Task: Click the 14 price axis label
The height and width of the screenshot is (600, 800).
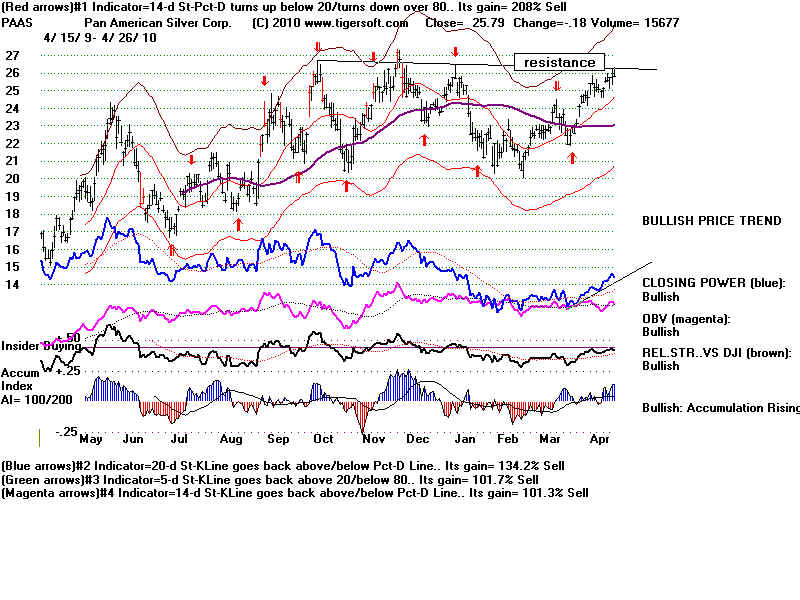Action: (12, 285)
